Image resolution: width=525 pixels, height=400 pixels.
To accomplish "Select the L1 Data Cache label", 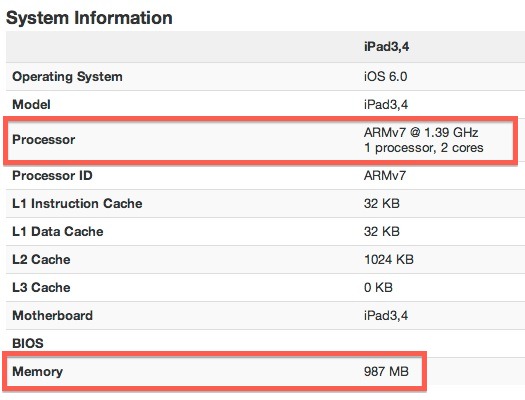I will coord(58,232).
